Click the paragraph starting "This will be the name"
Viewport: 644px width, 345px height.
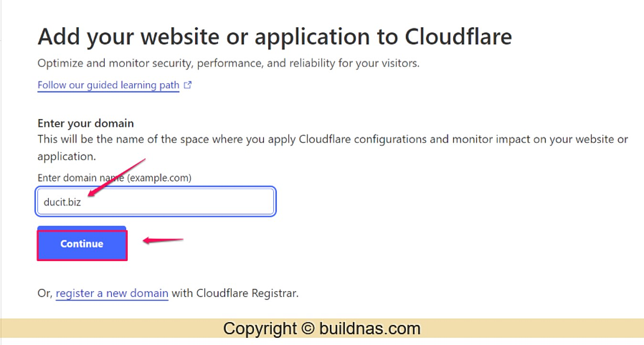(333, 148)
